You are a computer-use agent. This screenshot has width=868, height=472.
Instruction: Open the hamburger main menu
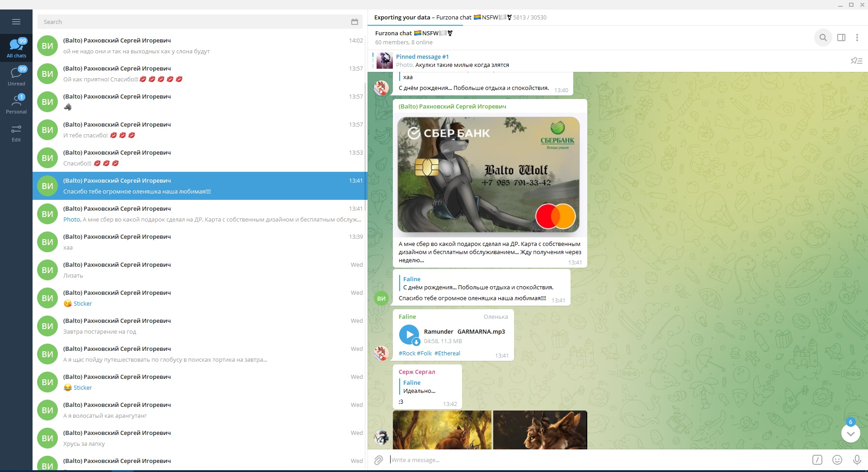tap(16, 22)
